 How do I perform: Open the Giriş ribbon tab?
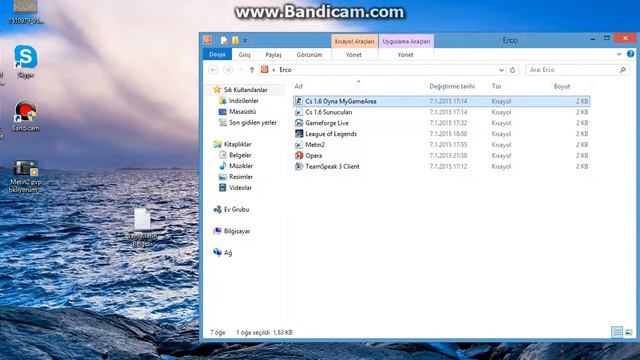[x=244, y=54]
